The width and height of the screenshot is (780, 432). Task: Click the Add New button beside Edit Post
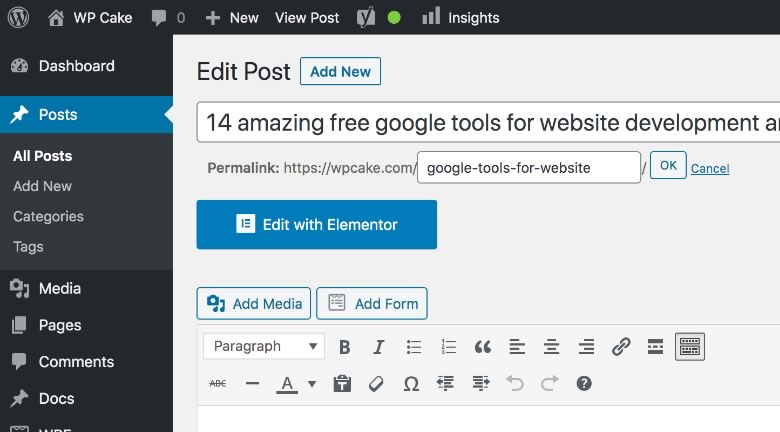340,71
